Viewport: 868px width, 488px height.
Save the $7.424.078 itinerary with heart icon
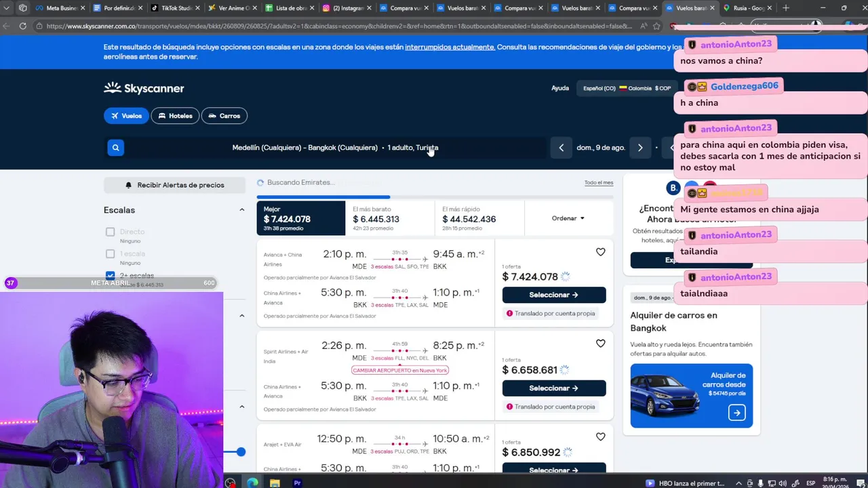600,252
